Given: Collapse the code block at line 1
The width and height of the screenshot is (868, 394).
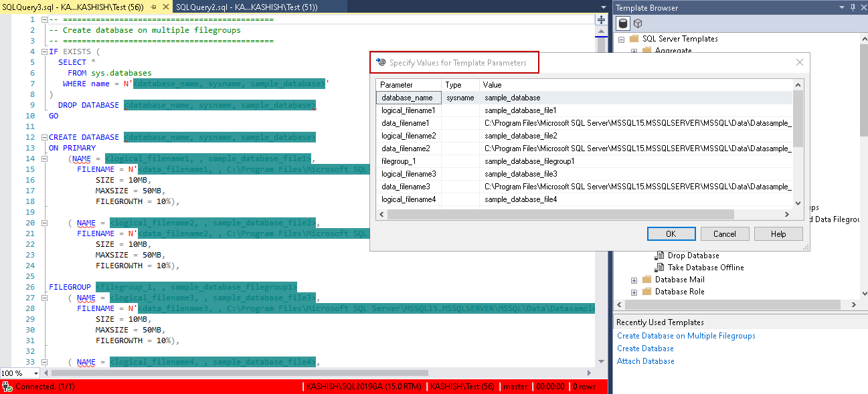Looking at the screenshot, I should click(x=44, y=19).
